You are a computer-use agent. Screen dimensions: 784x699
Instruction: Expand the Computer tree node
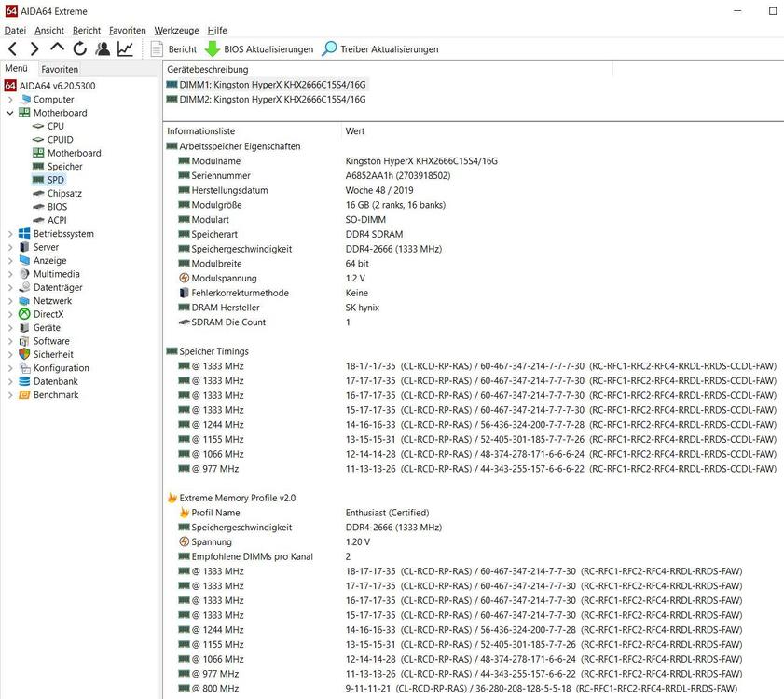(10, 100)
